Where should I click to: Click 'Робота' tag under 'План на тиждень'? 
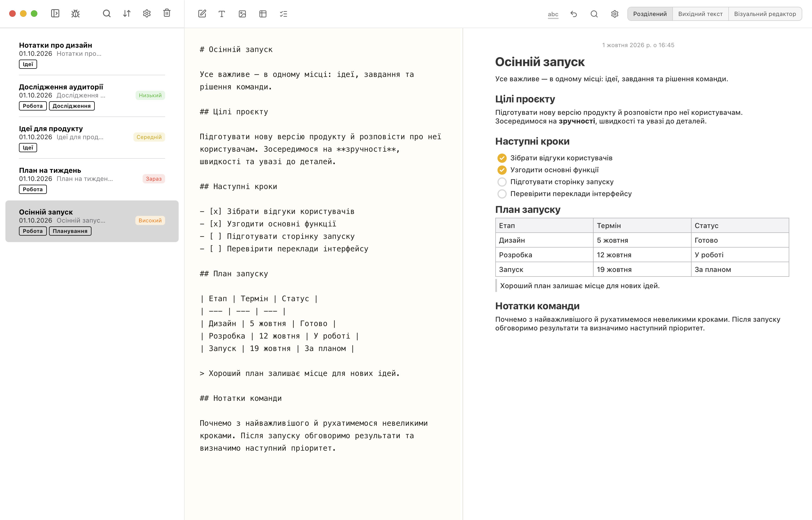pos(33,189)
